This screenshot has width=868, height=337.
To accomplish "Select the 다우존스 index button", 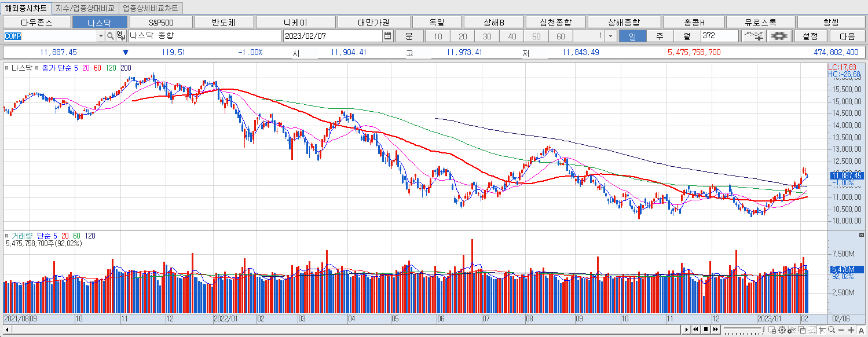I will (36, 22).
